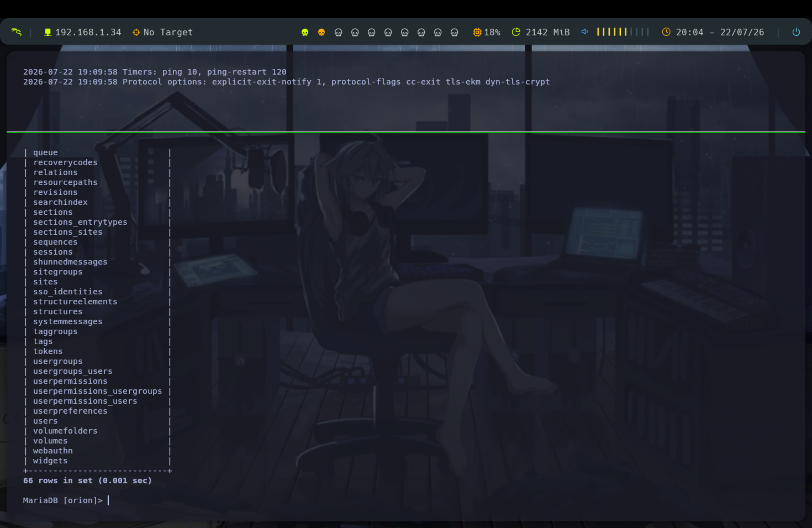Screen dimensions: 812x528
Task: Select the fourth skull workspace icon
Action: tap(355, 32)
